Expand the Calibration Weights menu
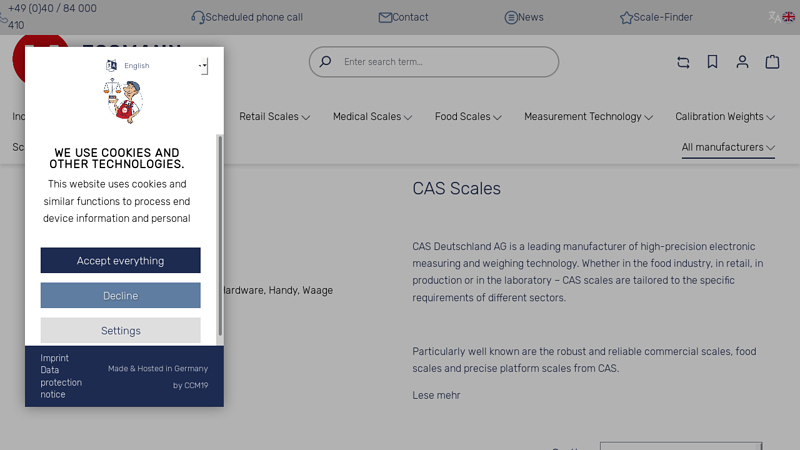Screen dimensions: 800x450 pyautogui.click(x=725, y=117)
